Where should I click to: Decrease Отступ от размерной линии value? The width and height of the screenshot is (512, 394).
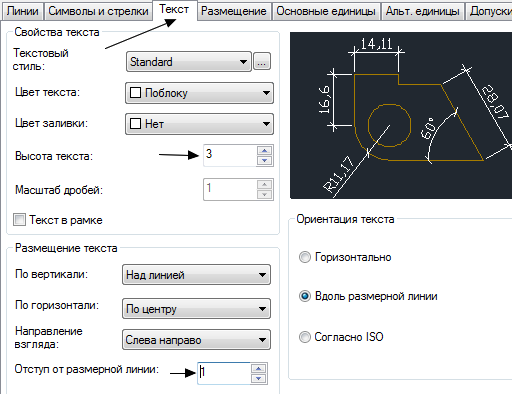(x=259, y=379)
